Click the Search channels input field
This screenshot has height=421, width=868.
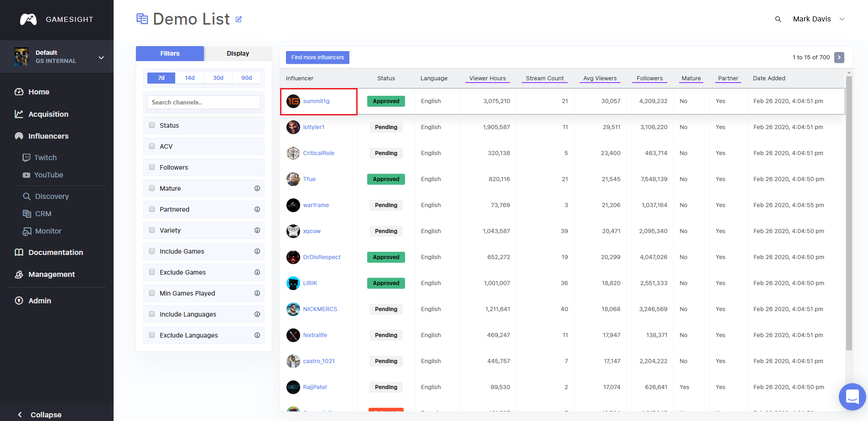[204, 102]
